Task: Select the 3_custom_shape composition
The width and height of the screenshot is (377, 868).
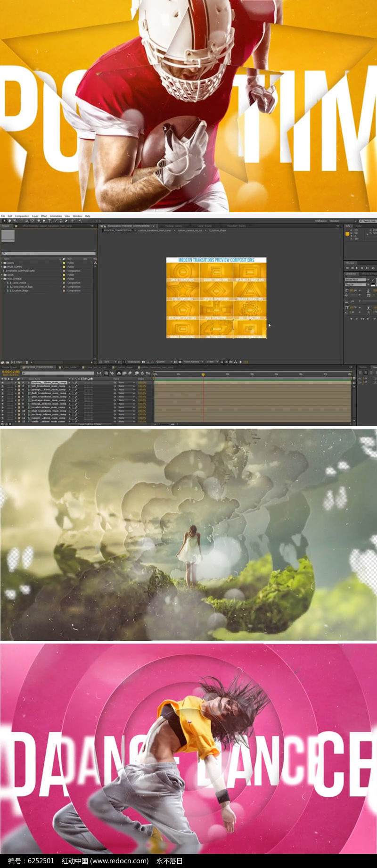Action: pyautogui.click(x=19, y=290)
